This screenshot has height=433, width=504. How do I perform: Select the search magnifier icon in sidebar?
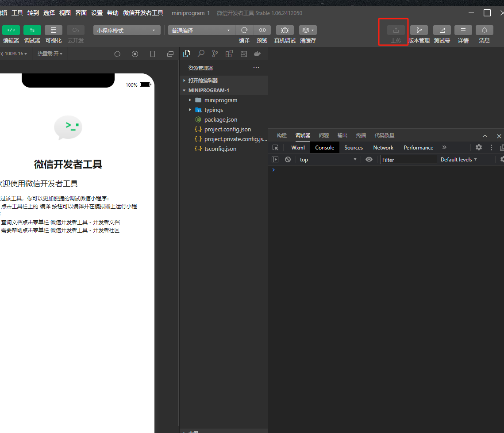[201, 54]
